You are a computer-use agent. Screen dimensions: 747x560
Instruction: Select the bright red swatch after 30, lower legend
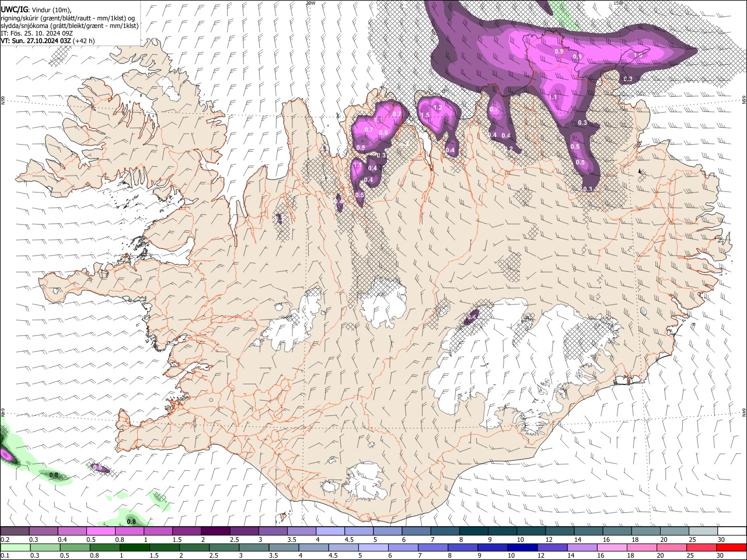pos(732,548)
